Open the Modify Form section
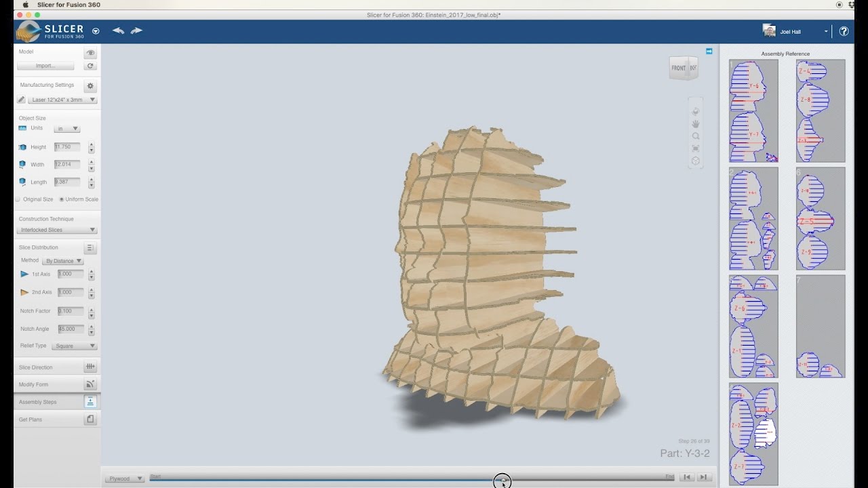 (57, 384)
